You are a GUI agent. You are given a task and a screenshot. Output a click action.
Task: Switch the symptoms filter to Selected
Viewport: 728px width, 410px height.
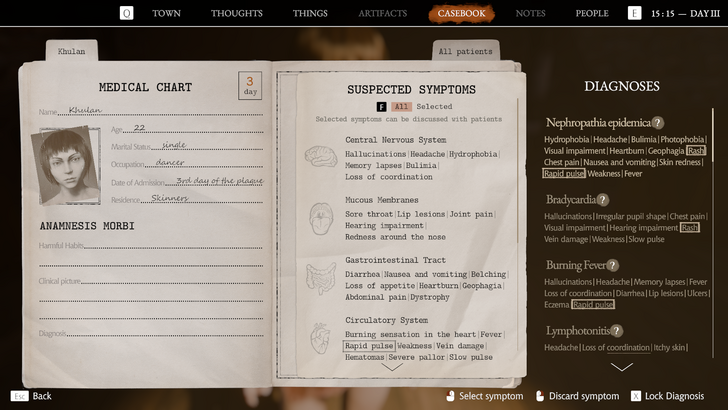(x=434, y=106)
